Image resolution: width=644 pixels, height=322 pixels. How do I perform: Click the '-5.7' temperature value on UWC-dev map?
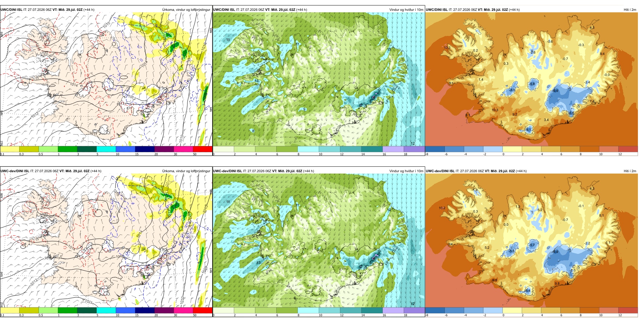(532, 245)
